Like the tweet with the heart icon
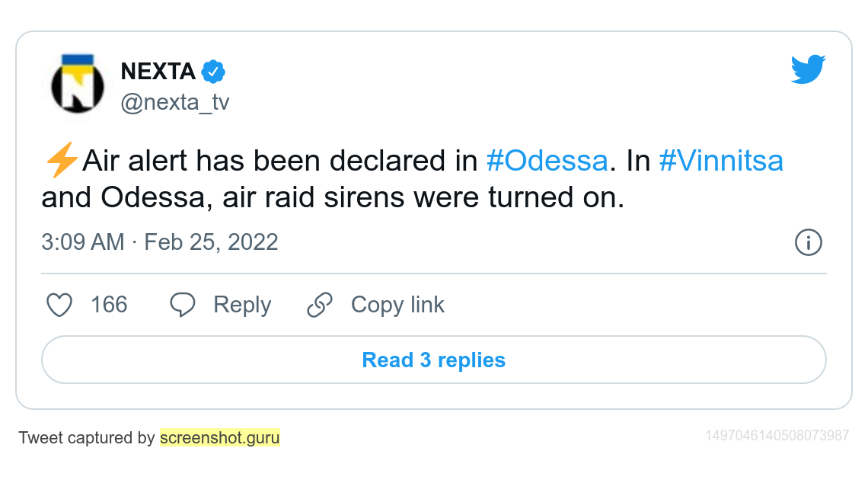 59,305
